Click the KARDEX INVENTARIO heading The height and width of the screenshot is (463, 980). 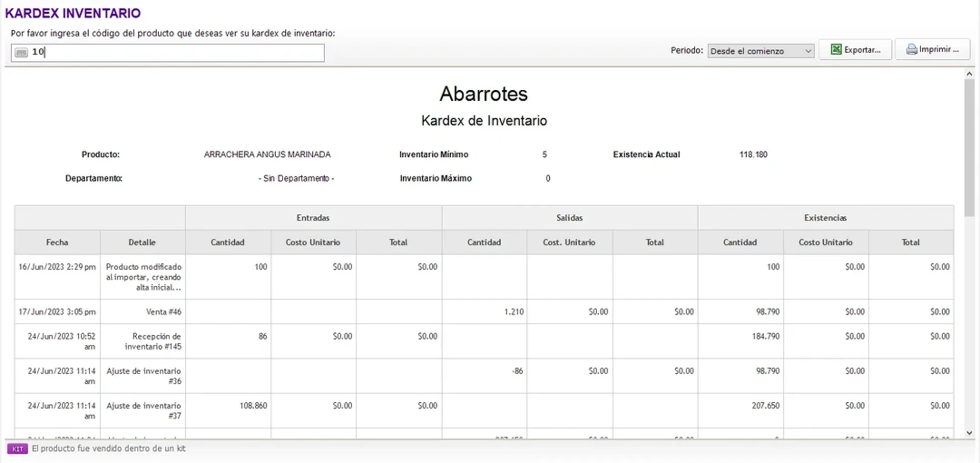click(x=71, y=13)
